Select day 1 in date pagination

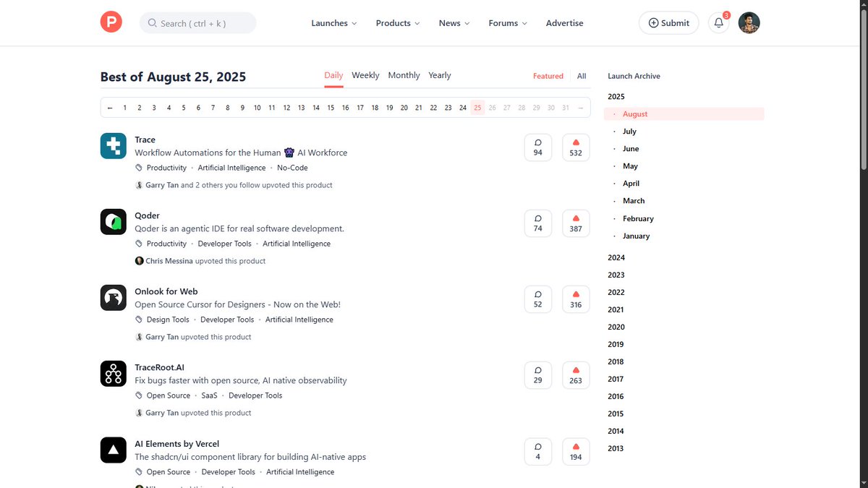coord(125,108)
